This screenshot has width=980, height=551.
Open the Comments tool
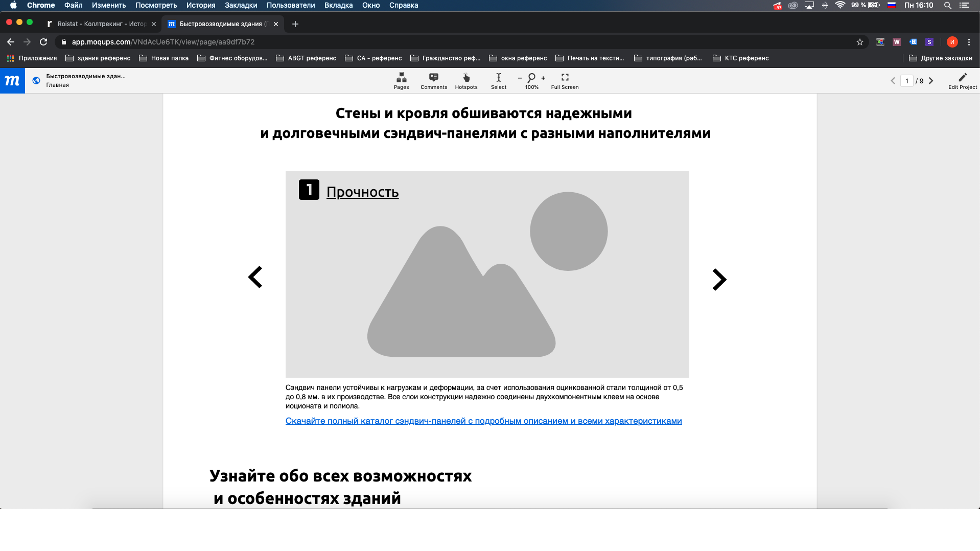coord(434,81)
